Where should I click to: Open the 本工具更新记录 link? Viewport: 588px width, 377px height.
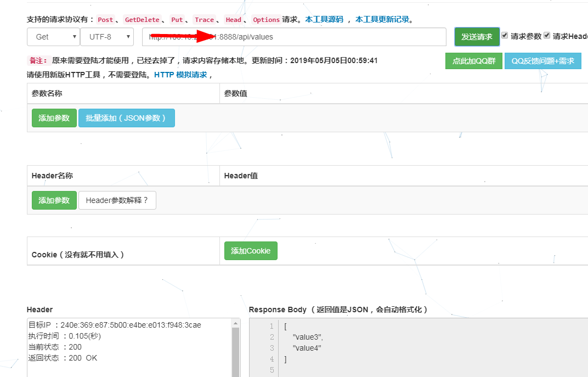(x=382, y=19)
